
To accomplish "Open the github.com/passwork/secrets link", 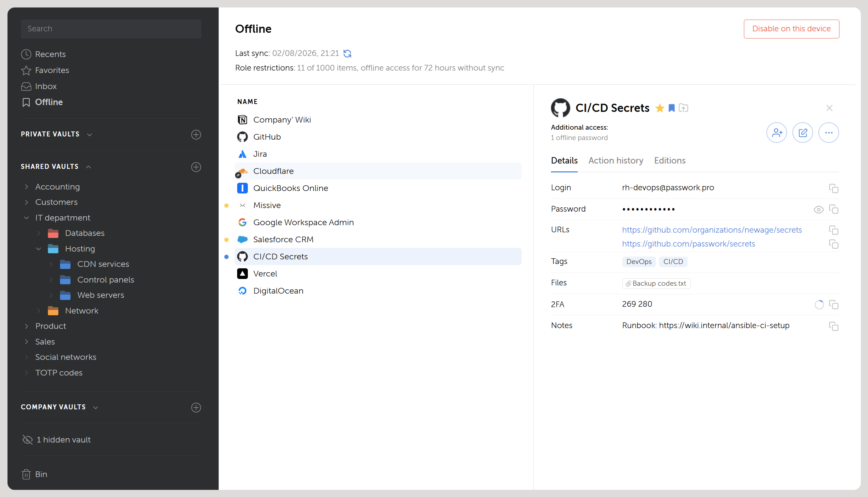I will pos(689,244).
